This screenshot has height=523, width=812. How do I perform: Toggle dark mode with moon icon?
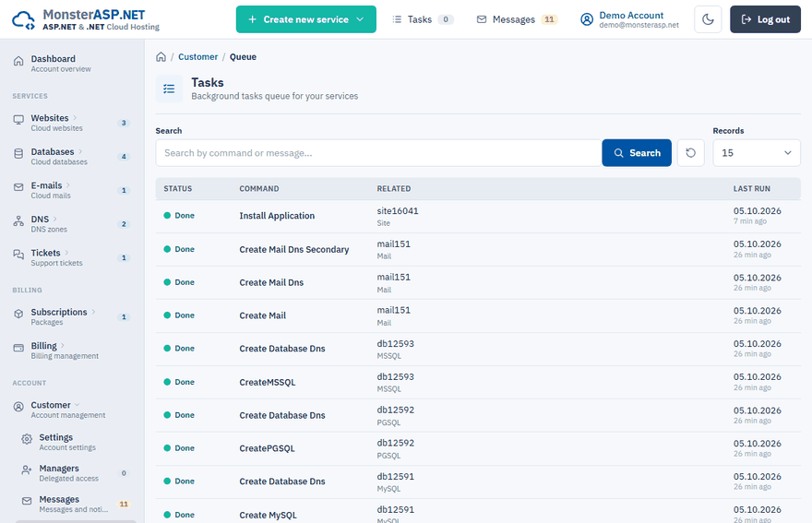tap(708, 19)
